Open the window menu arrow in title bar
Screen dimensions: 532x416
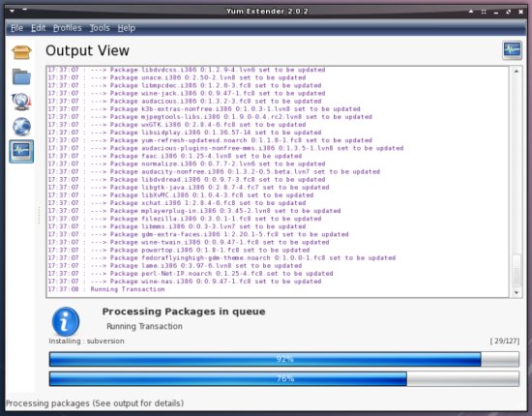click(x=13, y=11)
